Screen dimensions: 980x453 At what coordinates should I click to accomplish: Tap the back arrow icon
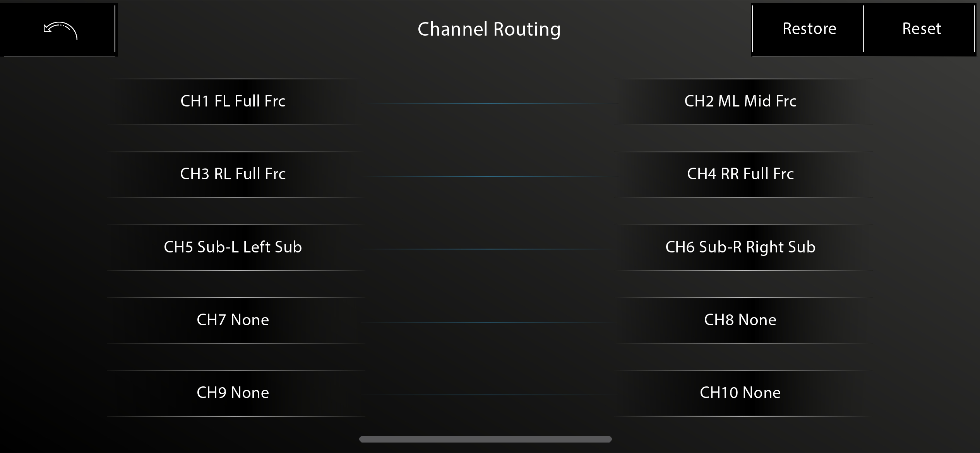pyautogui.click(x=60, y=30)
